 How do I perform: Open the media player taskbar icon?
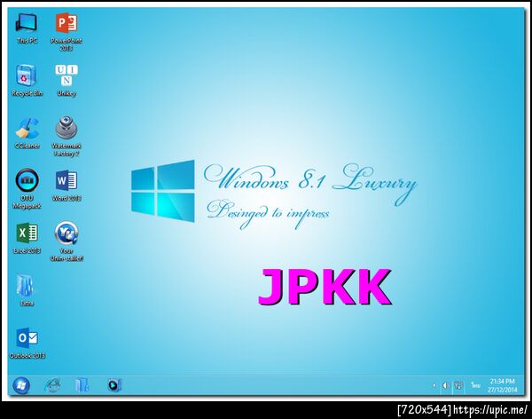114,385
